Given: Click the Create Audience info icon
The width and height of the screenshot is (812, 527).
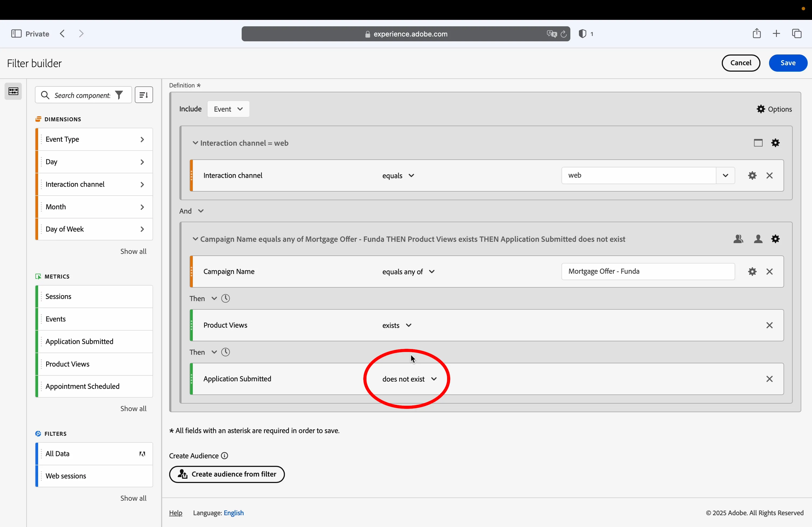Looking at the screenshot, I should pos(224,456).
